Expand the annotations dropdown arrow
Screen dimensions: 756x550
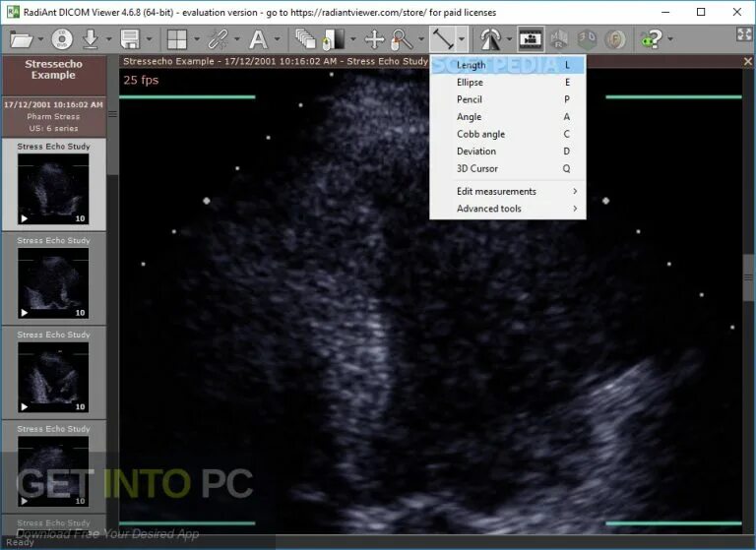click(x=278, y=39)
